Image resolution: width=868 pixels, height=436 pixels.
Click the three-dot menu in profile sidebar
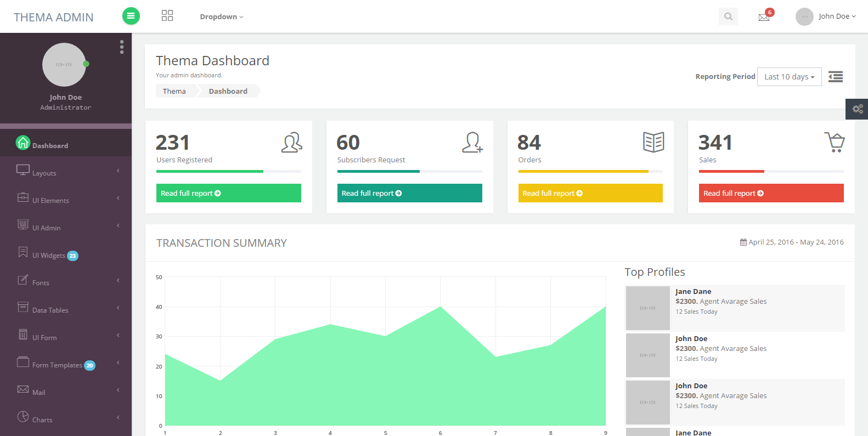[122, 47]
